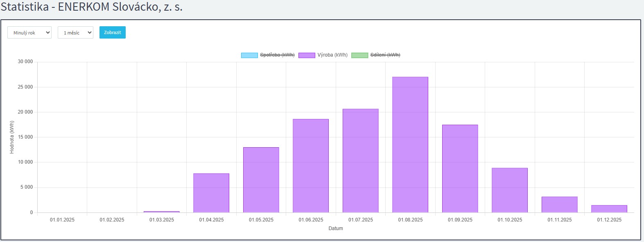
Task: Click the December 2025 production bar
Action: pyautogui.click(x=609, y=209)
